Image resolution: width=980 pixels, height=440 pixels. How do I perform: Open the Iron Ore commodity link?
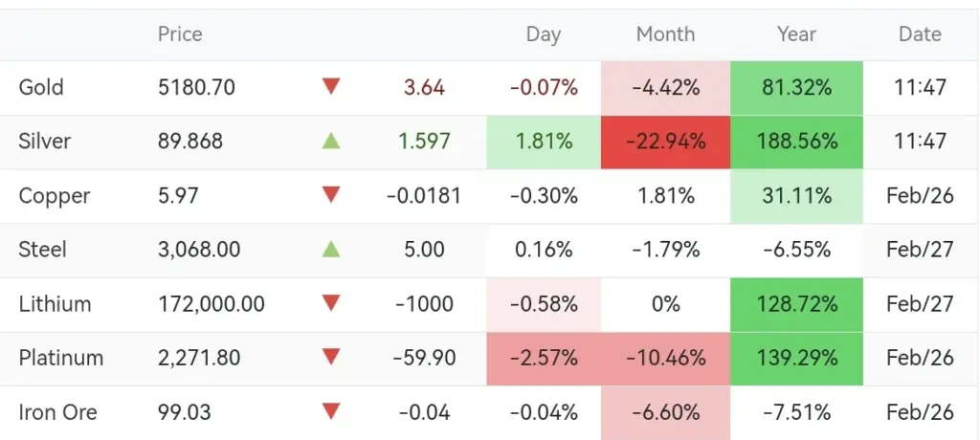(x=57, y=413)
